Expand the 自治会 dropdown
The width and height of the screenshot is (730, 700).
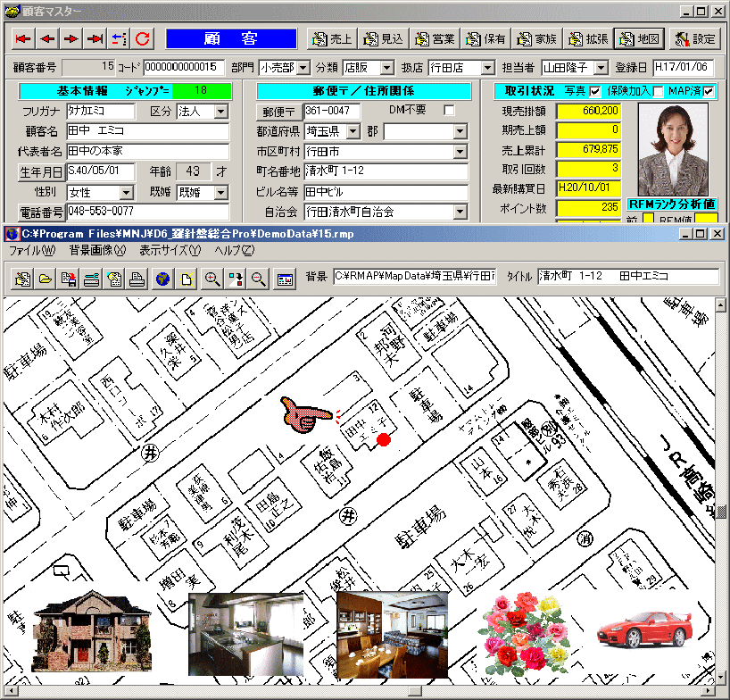pos(460,212)
